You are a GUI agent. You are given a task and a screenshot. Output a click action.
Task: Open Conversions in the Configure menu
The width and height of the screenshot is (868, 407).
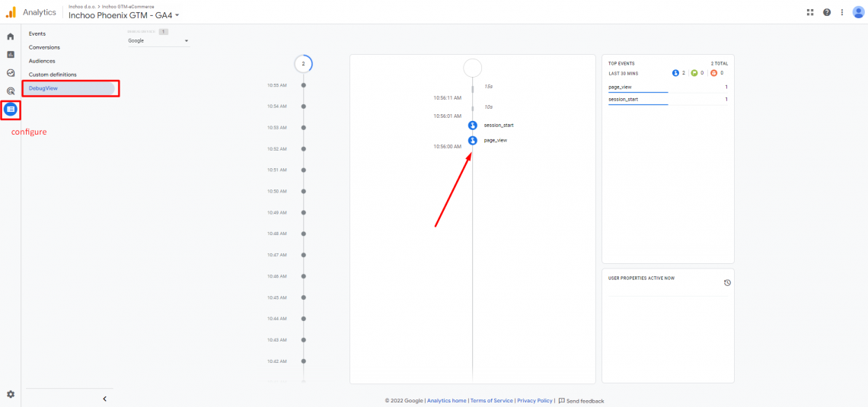(44, 47)
